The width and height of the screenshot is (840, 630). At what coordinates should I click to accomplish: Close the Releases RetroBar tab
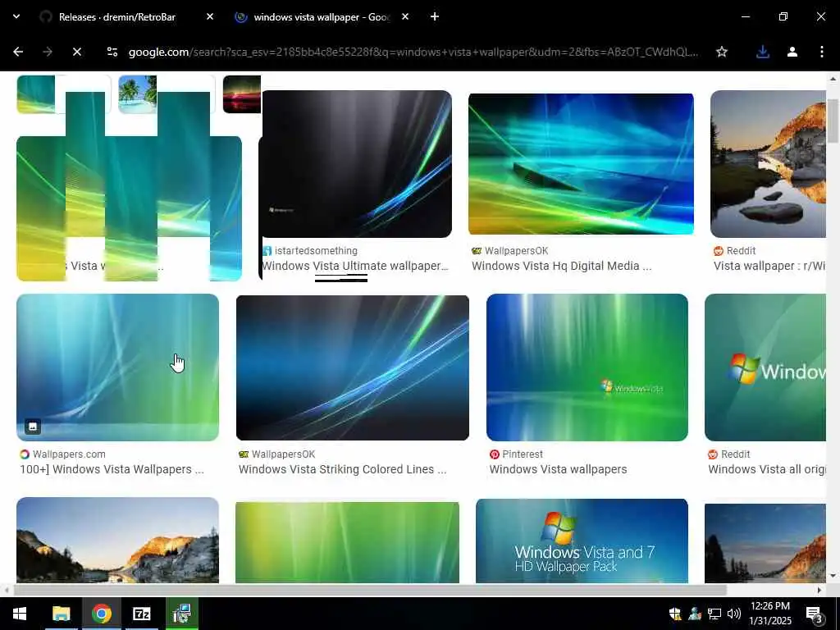[x=210, y=16]
